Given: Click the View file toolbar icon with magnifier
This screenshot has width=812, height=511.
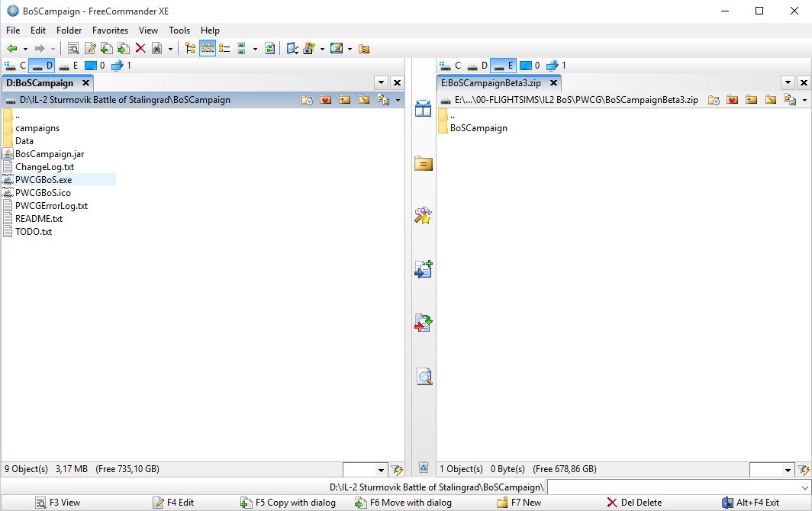Looking at the screenshot, I should click(73, 49).
